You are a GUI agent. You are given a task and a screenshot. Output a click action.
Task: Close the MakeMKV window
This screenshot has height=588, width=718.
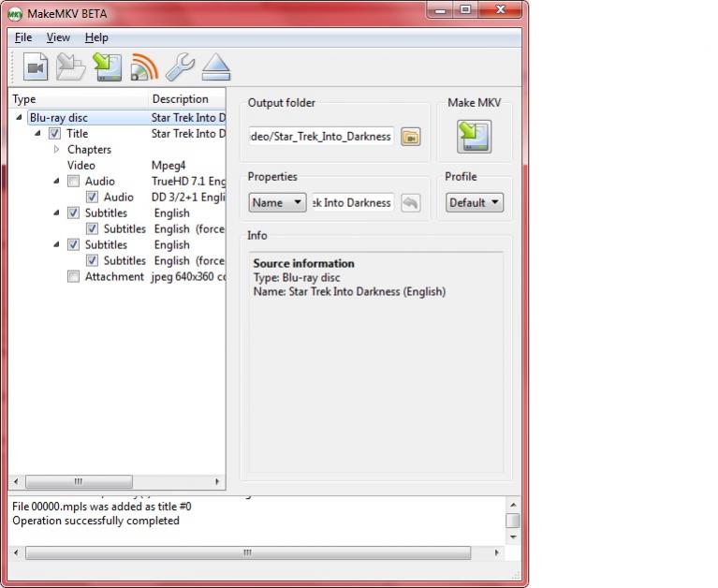point(500,9)
